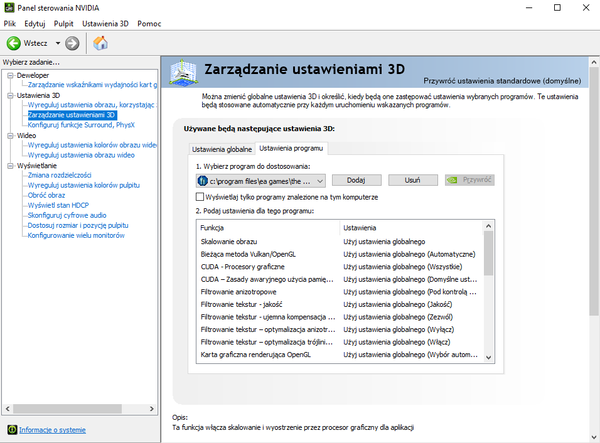Go to the Home page icon
The image size is (600, 443).
coord(101,43)
